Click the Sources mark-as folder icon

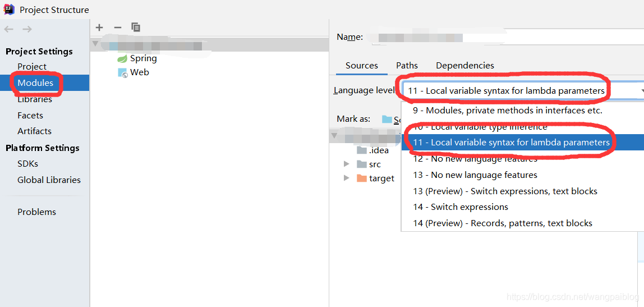click(x=387, y=119)
